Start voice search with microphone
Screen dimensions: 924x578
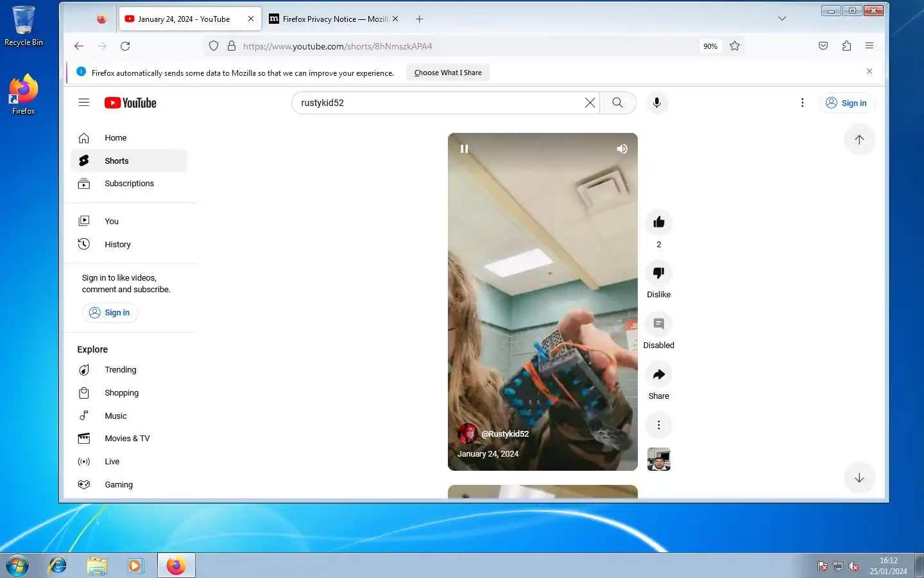[656, 103]
